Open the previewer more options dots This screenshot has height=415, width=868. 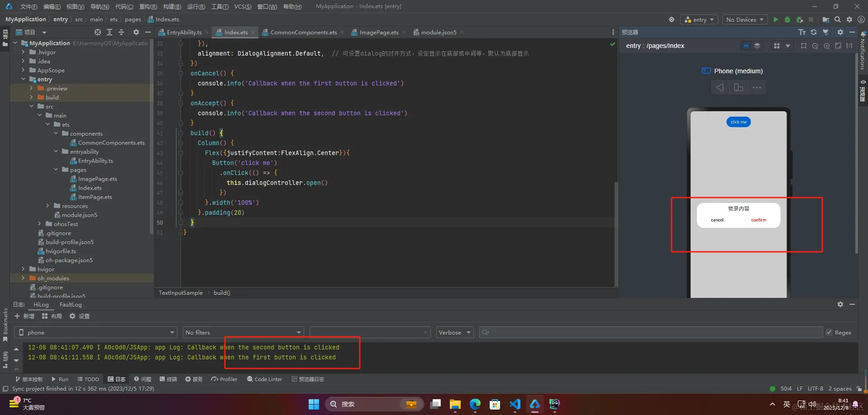click(757, 87)
